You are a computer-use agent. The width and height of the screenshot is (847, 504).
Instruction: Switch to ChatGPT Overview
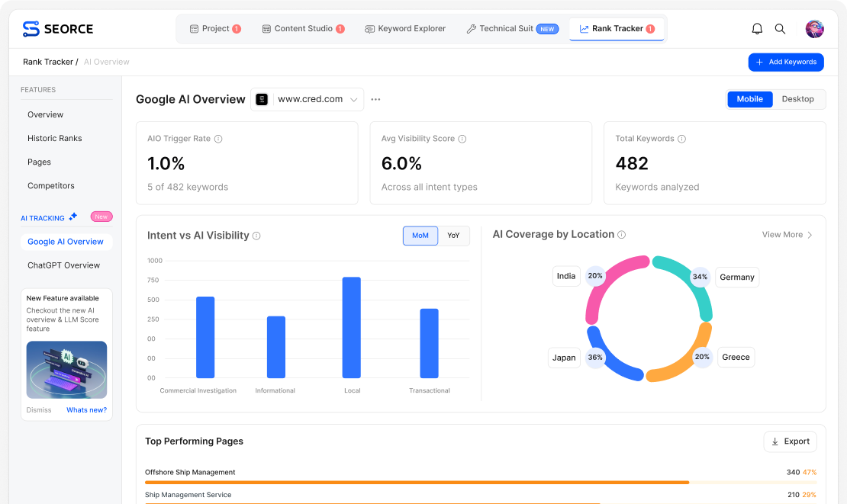[x=64, y=265]
